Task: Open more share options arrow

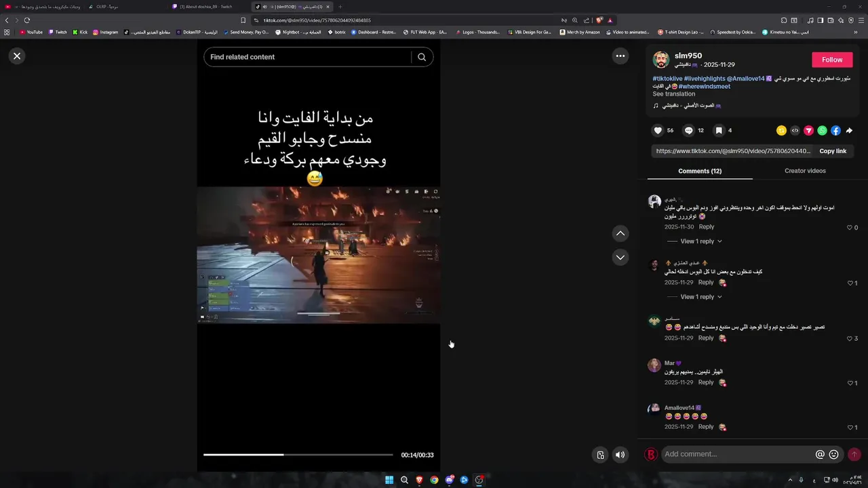Action: 849,130
